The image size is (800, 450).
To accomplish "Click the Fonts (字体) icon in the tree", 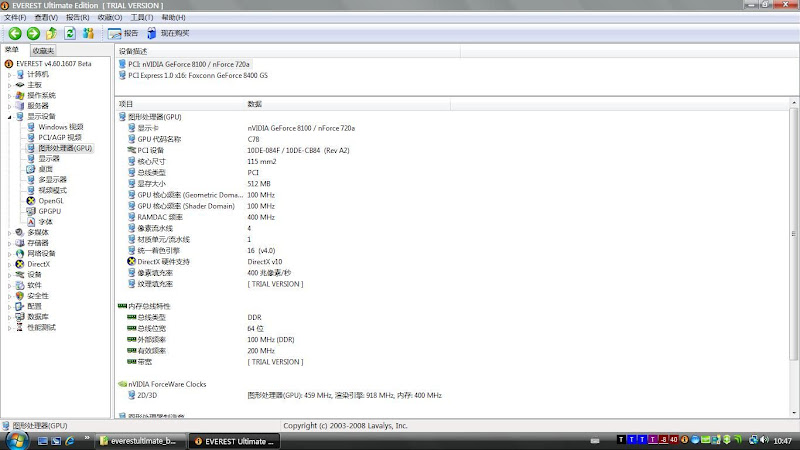I will click(x=31, y=222).
